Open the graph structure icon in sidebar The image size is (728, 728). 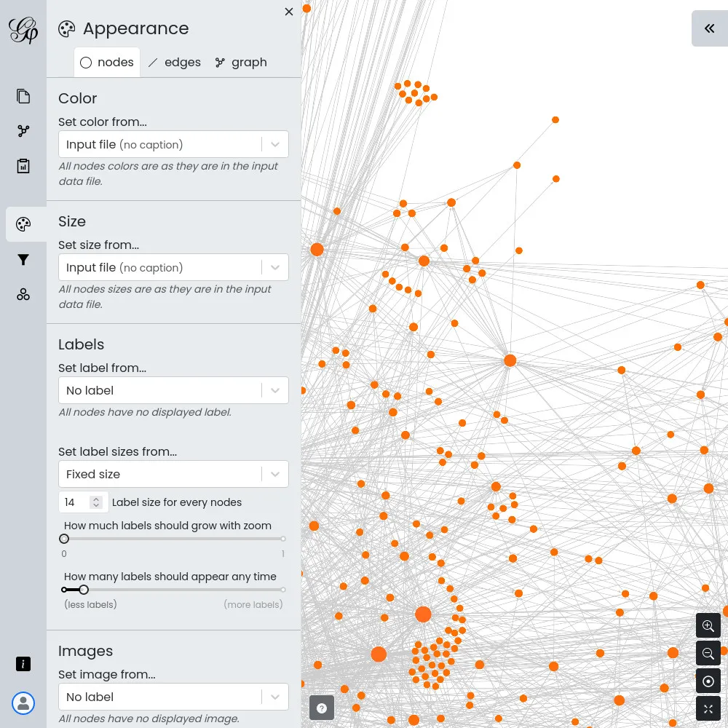pos(23,131)
